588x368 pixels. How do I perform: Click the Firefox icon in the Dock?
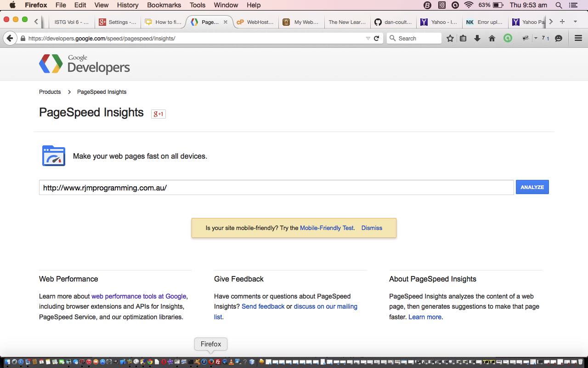211,362
